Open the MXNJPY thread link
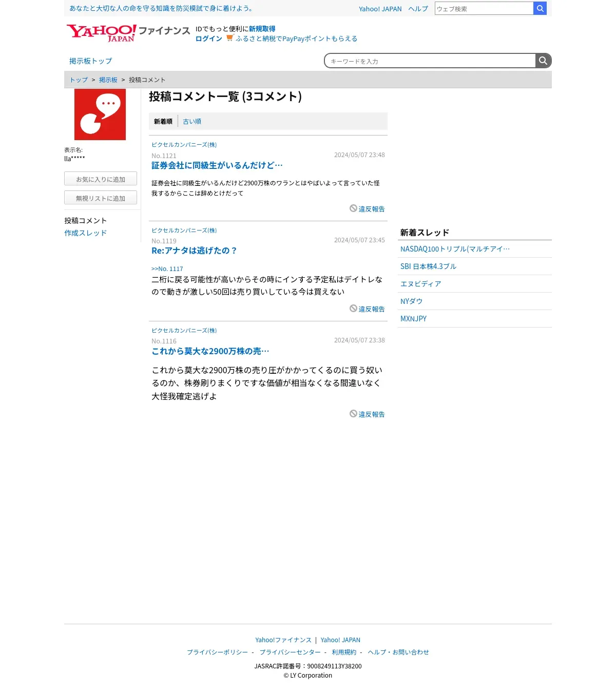 (413, 319)
